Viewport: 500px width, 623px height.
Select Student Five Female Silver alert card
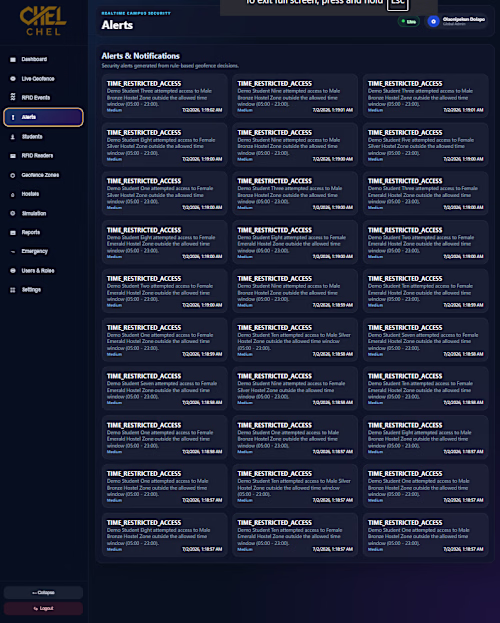pyautogui.click(x=426, y=145)
